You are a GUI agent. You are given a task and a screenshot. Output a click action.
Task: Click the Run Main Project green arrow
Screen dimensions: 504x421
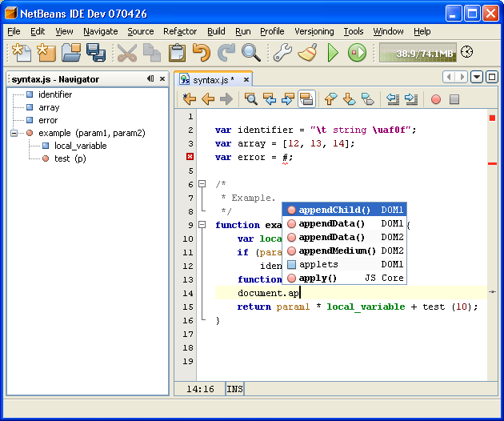(x=332, y=52)
